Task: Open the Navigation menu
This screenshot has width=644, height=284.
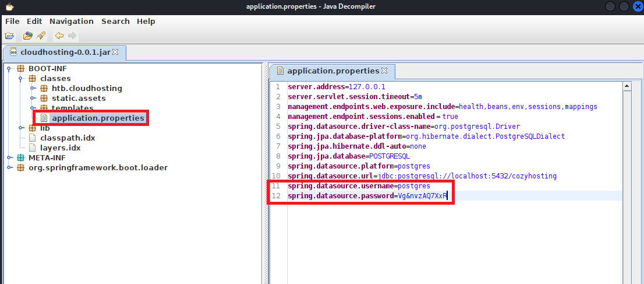Action: (x=71, y=21)
